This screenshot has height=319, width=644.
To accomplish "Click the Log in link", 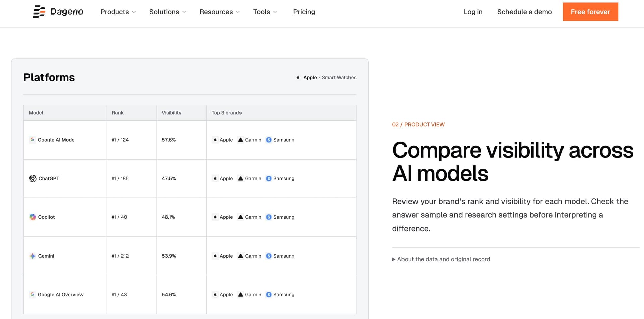I will [473, 12].
